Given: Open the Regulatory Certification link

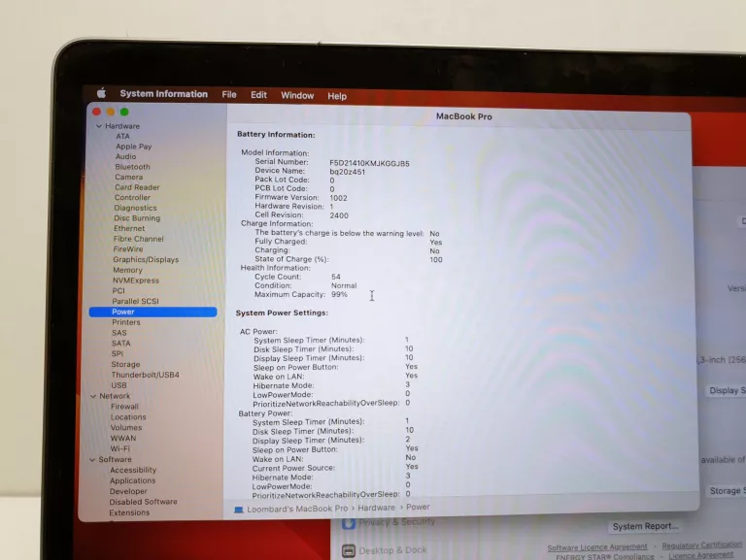Looking at the screenshot, I should click(701, 544).
